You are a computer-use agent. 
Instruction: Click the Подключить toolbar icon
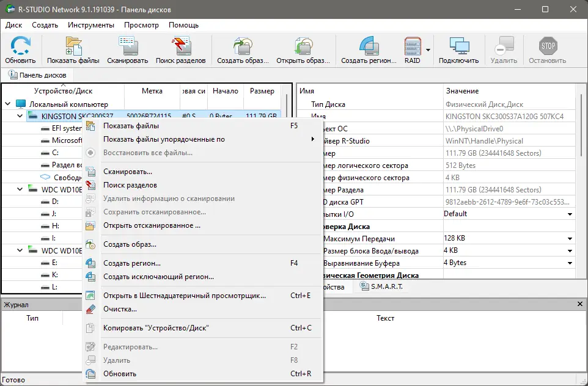tap(459, 46)
